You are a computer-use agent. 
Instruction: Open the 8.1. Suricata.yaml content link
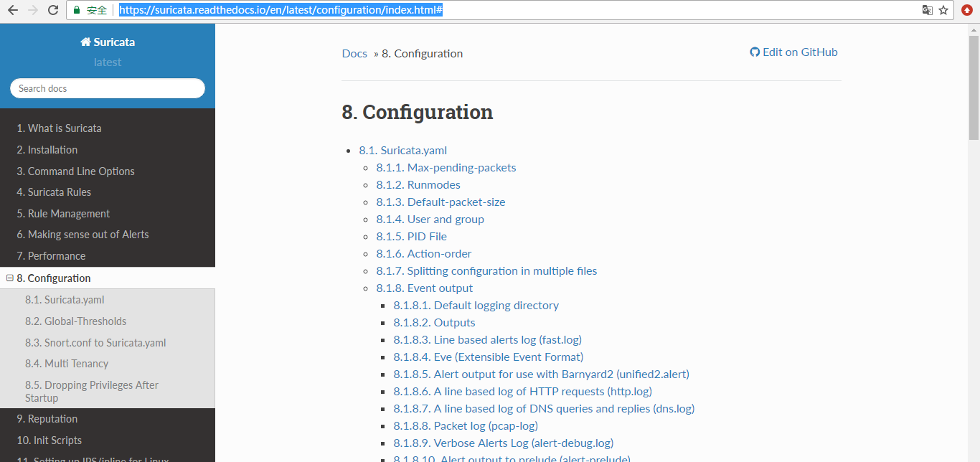click(403, 151)
